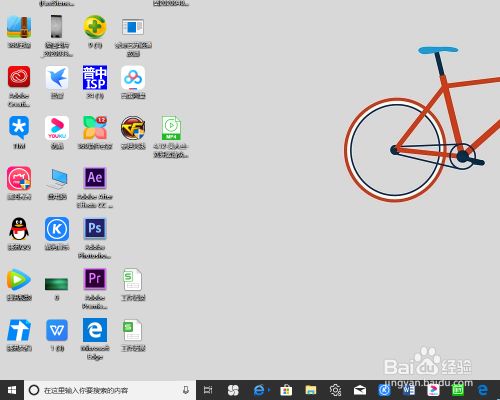This screenshot has height=400, width=500.
Task: Switch to Edge browser in the taskbar
Action: point(483,390)
